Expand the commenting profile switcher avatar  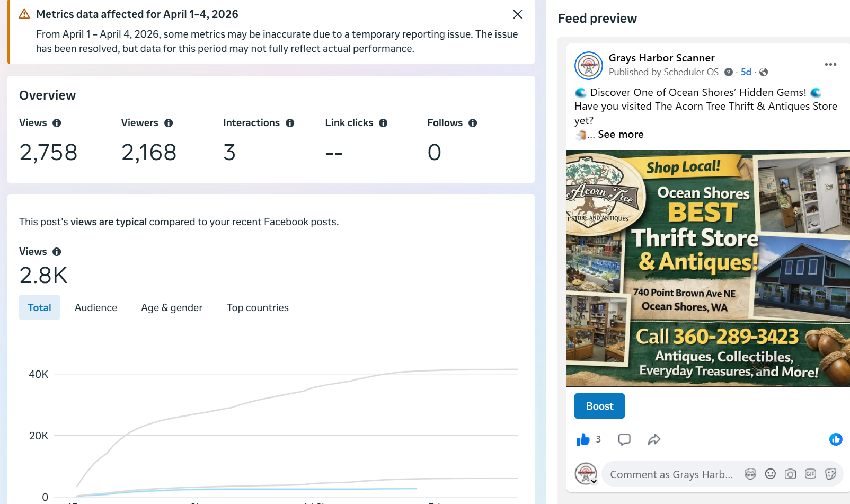pyautogui.click(x=586, y=474)
